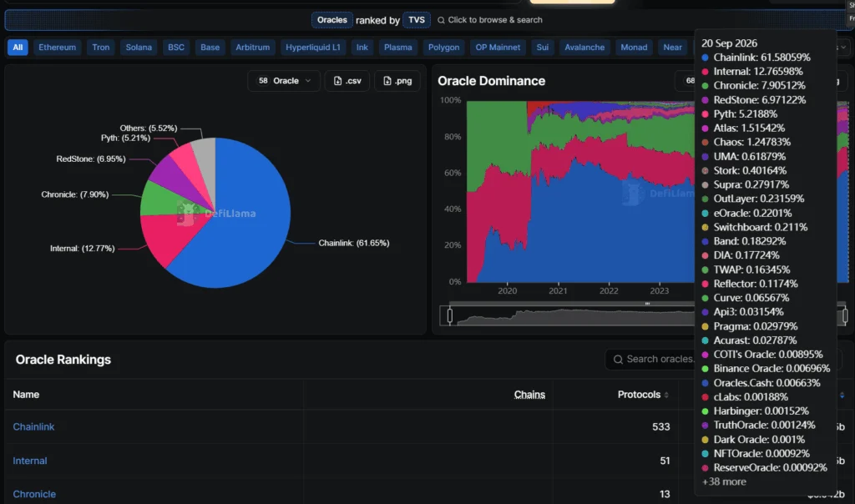Filter oracles by Arbitrum chain
This screenshot has width=855, height=504.
(252, 48)
